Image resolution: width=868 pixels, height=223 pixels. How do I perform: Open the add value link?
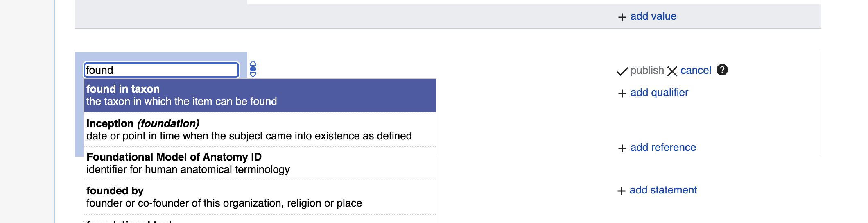653,16
